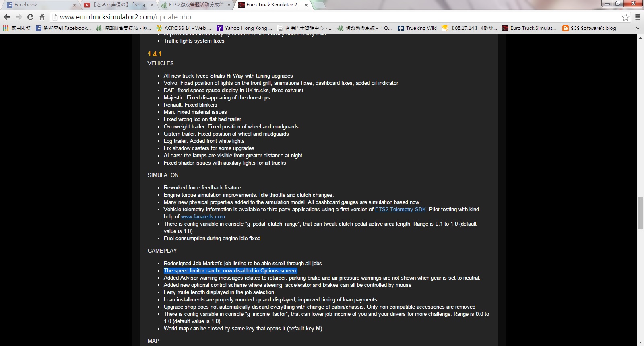Click the Iveco Stralis Hi-Way list item

click(228, 76)
